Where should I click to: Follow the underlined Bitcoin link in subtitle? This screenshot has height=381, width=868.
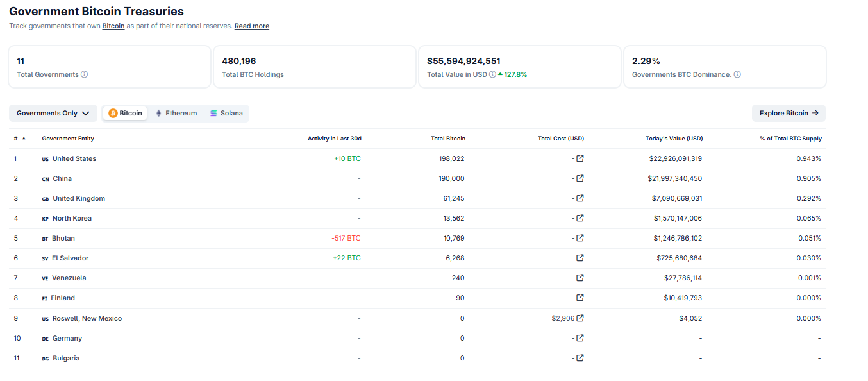coord(113,26)
